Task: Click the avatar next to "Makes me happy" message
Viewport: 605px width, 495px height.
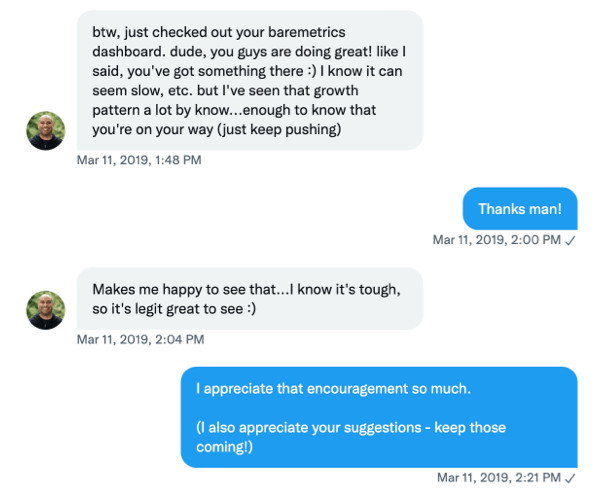Action: tap(46, 310)
